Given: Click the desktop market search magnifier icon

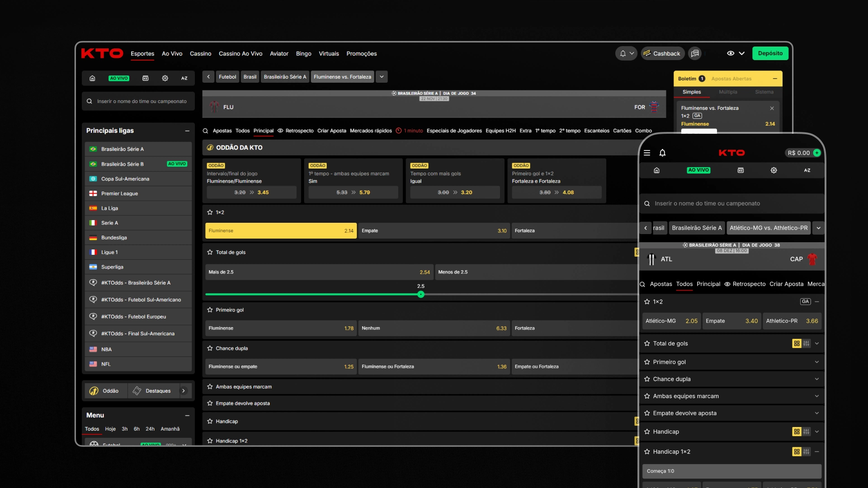Looking at the screenshot, I should [205, 131].
